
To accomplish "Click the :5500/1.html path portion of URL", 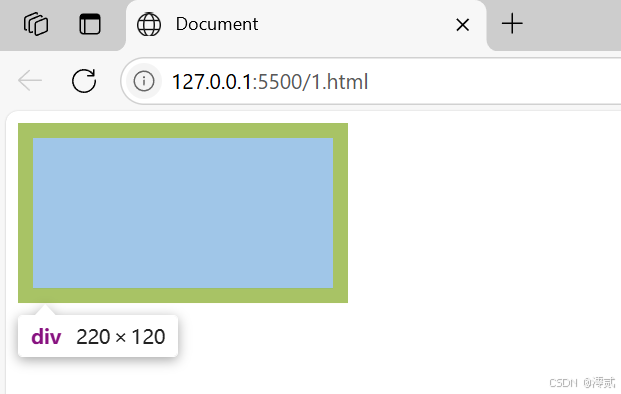I will [x=310, y=82].
